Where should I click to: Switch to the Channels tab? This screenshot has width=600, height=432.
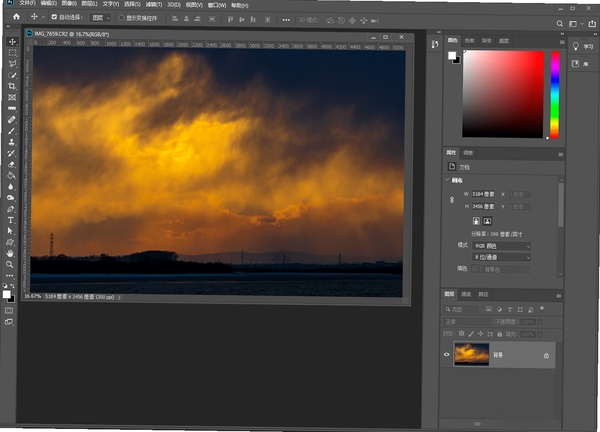[x=466, y=294]
